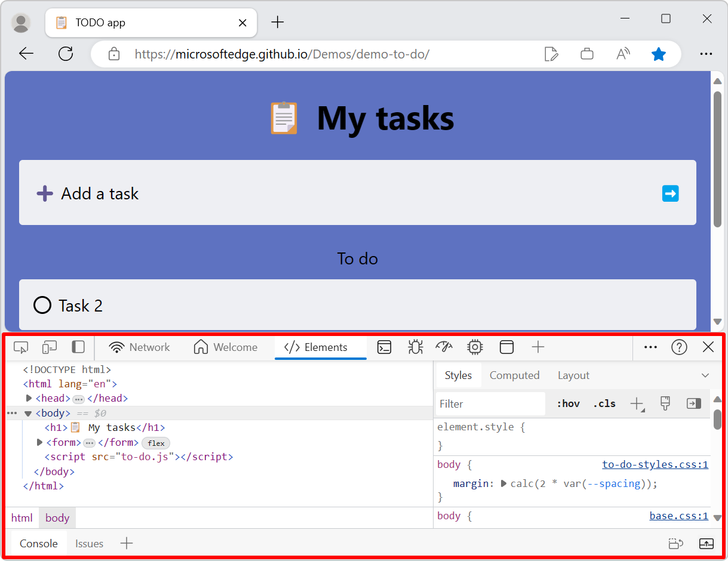Viewport: 728px width, 561px height.
Task: Click the new style rule plus icon
Action: click(635, 403)
